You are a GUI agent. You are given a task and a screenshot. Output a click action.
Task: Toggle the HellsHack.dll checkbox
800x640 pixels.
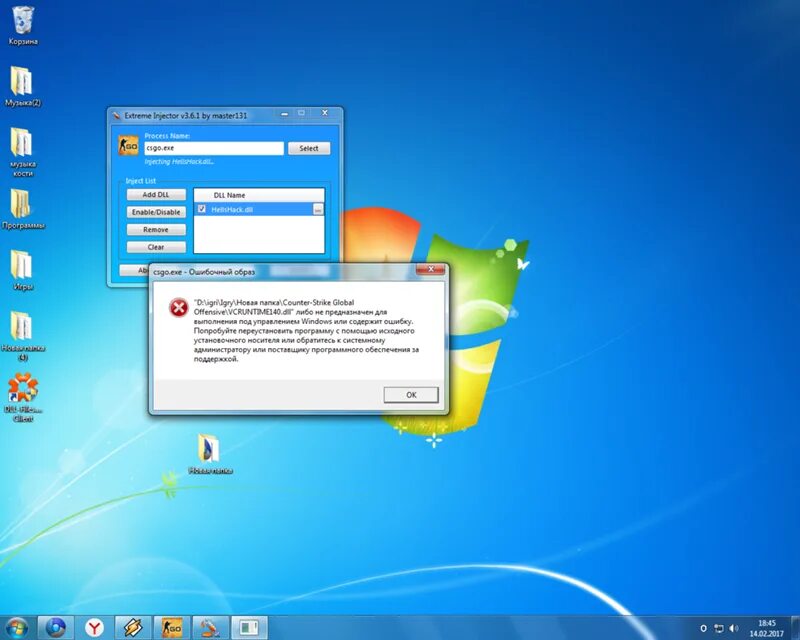pos(202,209)
